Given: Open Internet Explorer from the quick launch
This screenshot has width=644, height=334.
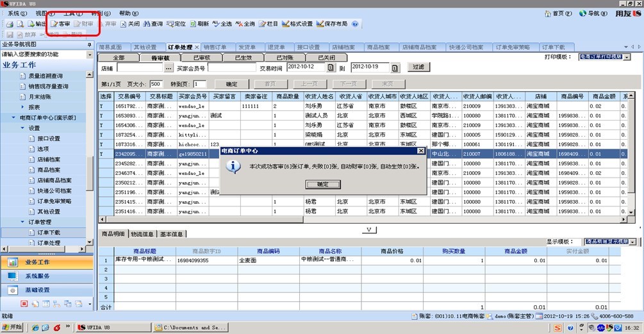Looking at the screenshot, I should click(35, 328).
